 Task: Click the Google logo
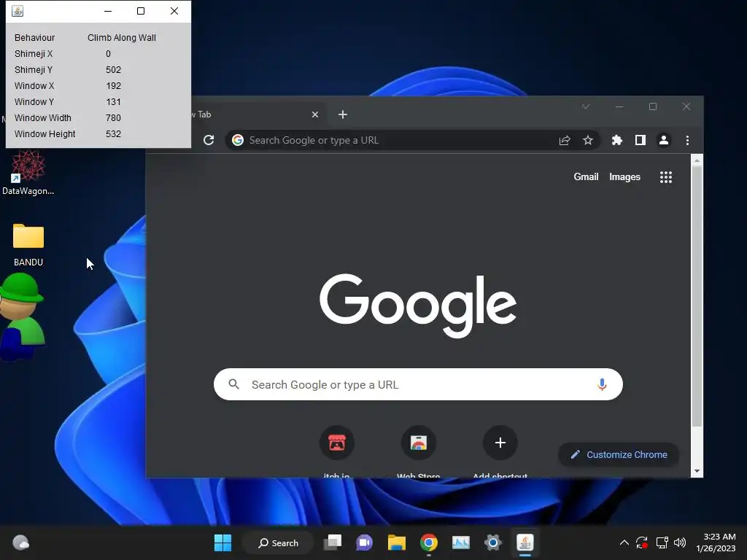click(418, 305)
